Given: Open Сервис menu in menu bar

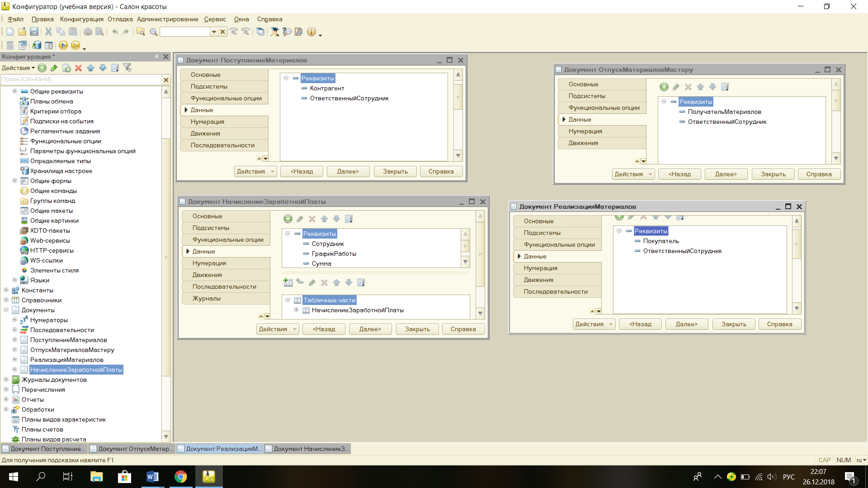Looking at the screenshot, I should pyautogui.click(x=213, y=19).
